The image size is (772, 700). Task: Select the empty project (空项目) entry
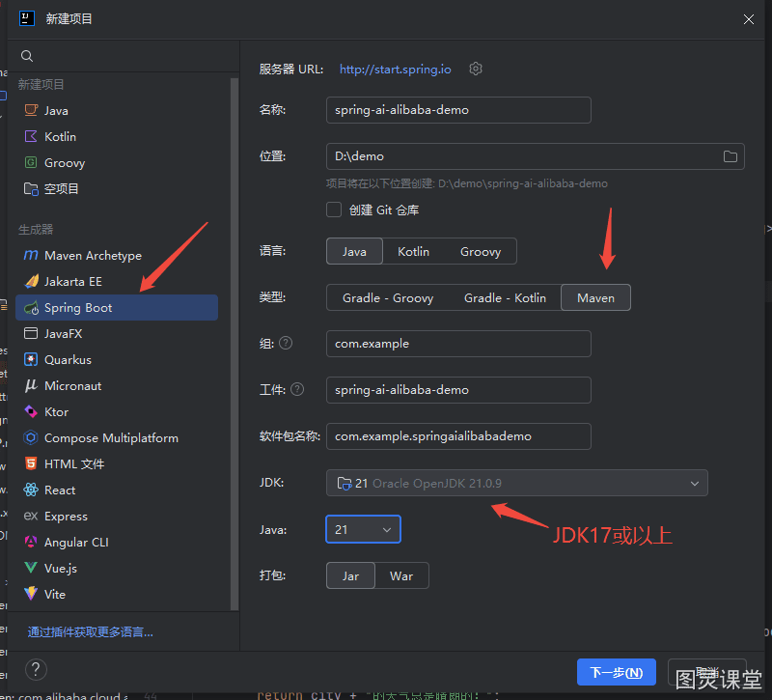(x=117, y=188)
